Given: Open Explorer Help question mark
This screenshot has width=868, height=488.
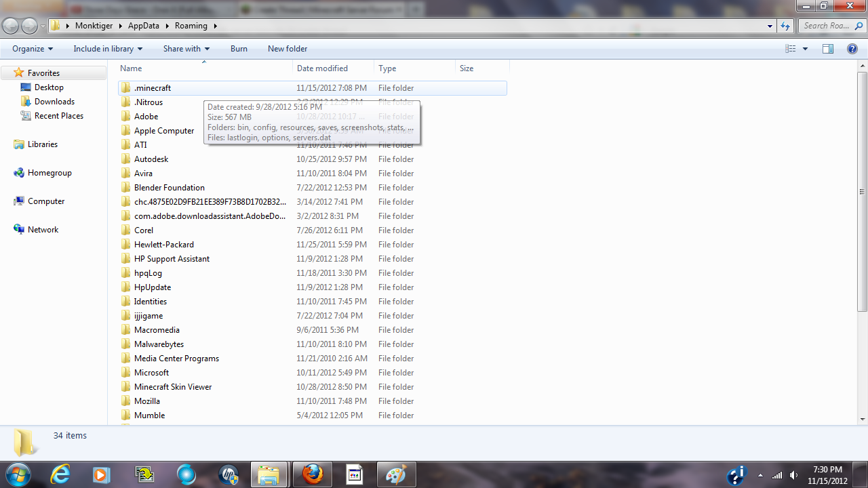Looking at the screenshot, I should [x=852, y=49].
